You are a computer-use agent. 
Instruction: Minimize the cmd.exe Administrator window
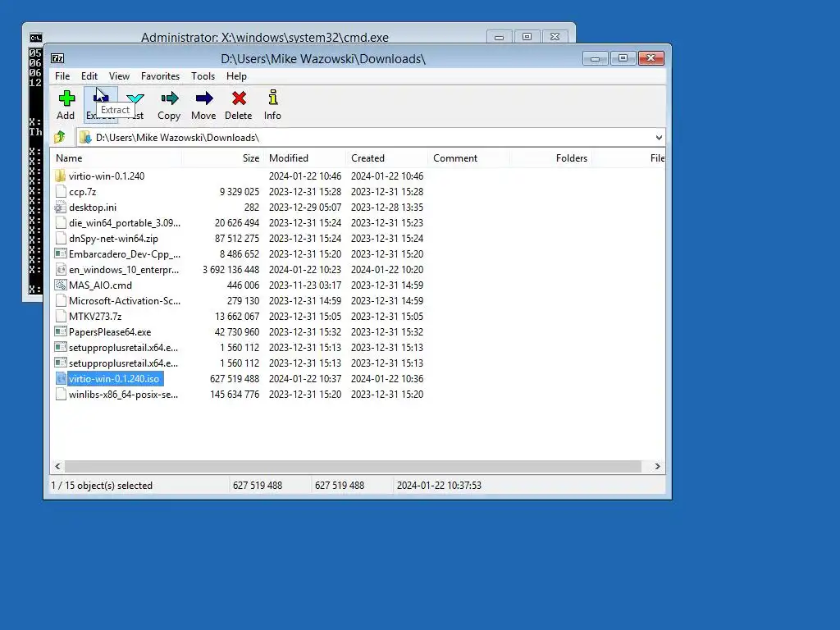coord(499,37)
